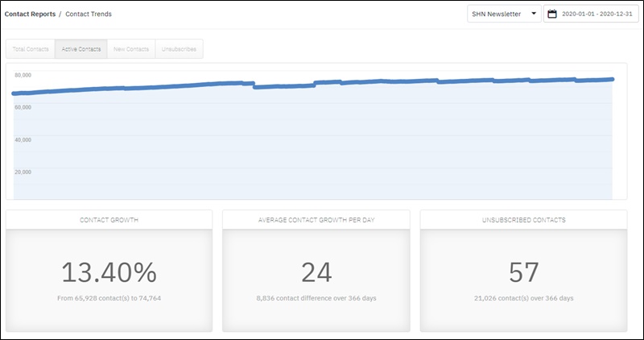The image size is (644, 340).
Task: Open the New Contacts tab
Action: click(131, 49)
